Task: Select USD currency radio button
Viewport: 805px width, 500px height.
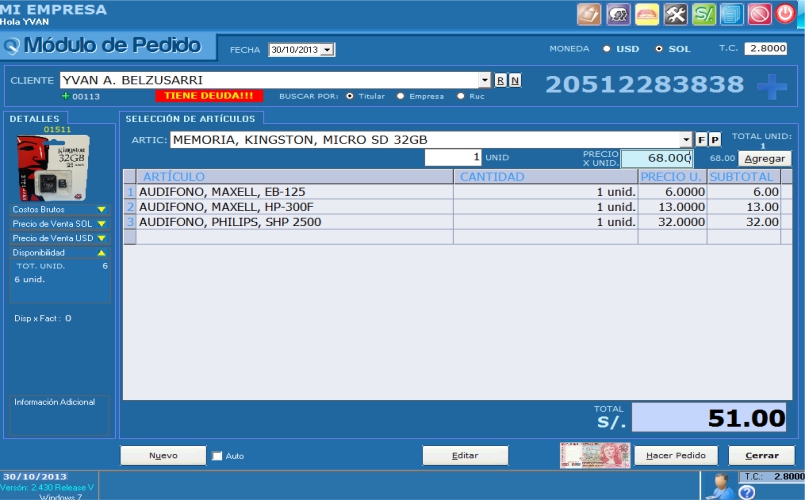Action: tap(607, 49)
